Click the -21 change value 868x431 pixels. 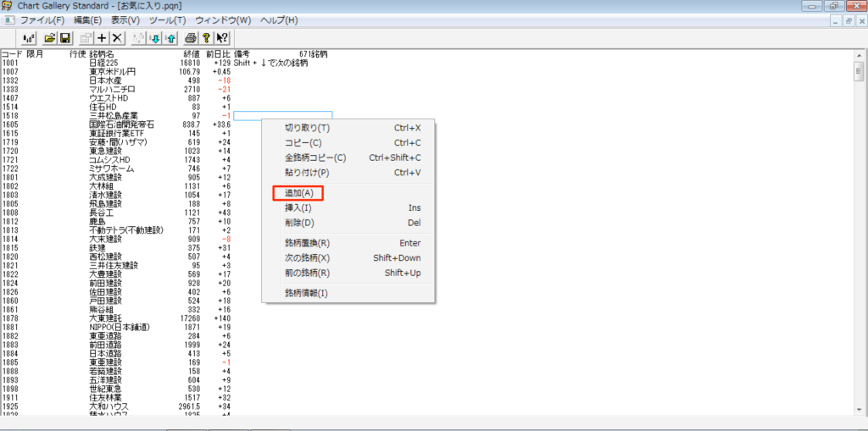coord(224,89)
